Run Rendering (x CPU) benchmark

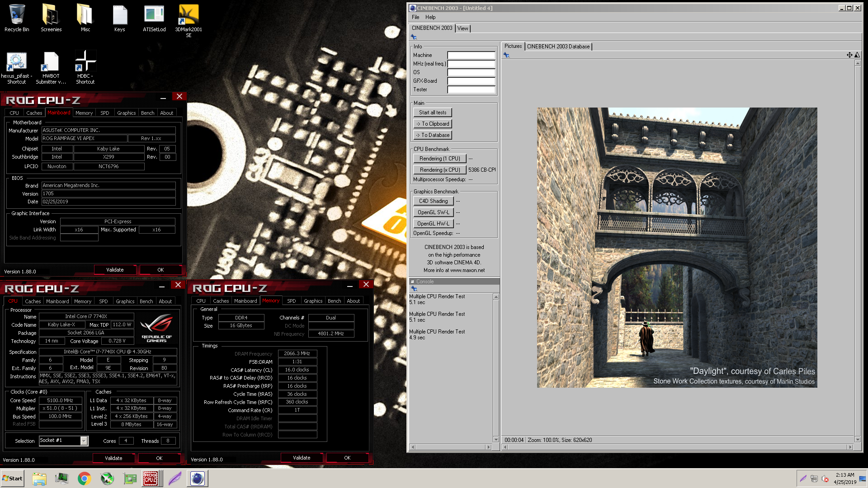tap(439, 170)
